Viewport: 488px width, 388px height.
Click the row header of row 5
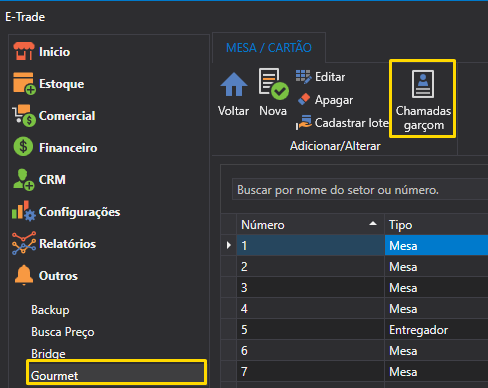point(229,329)
